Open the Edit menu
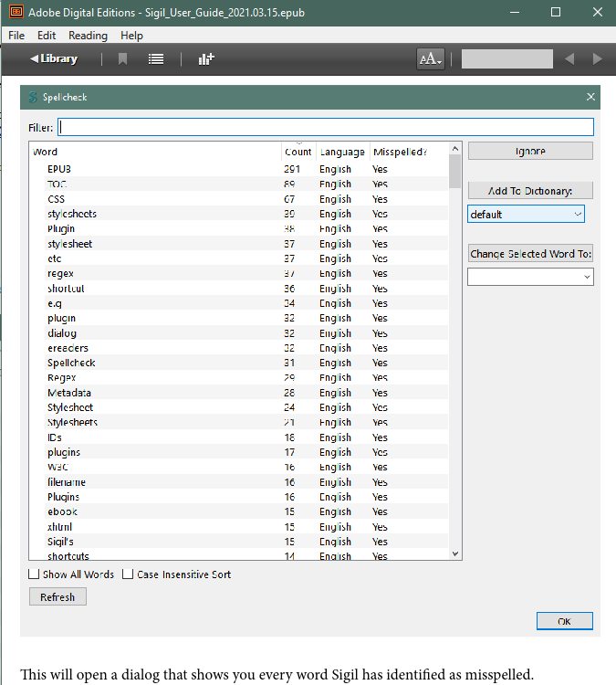Viewport: 616px width, 685px height. pos(47,36)
